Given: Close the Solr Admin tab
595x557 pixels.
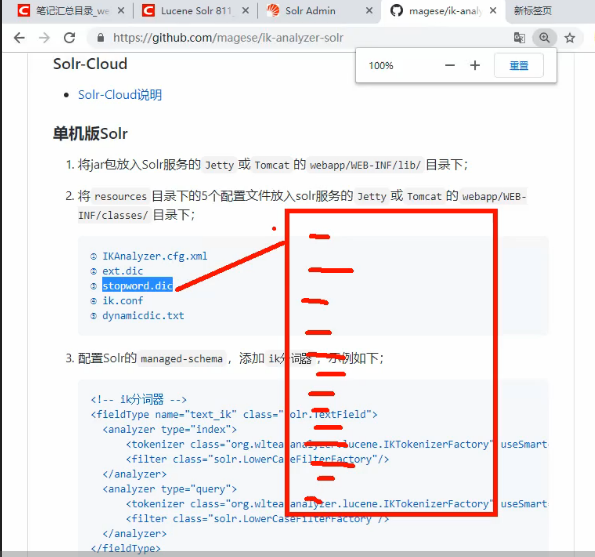Looking at the screenshot, I should [369, 11].
